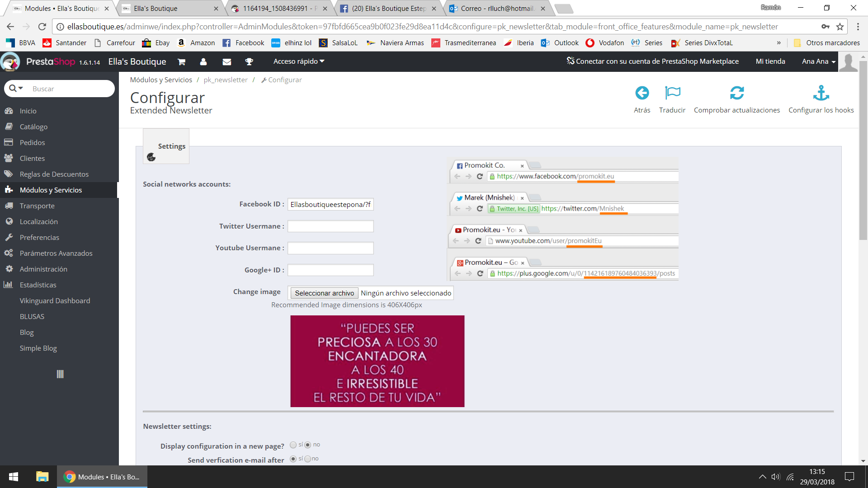
Task: Open the Ana Ana user dropdown
Action: (x=818, y=61)
